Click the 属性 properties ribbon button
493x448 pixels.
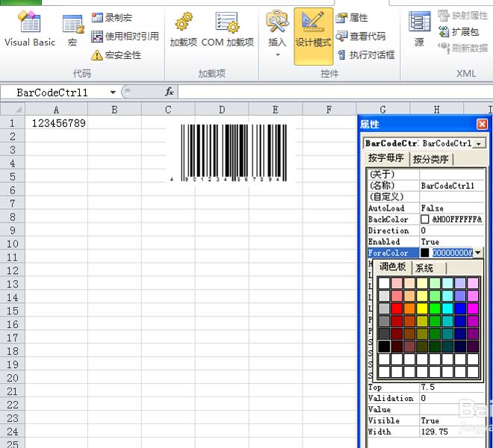pos(352,18)
